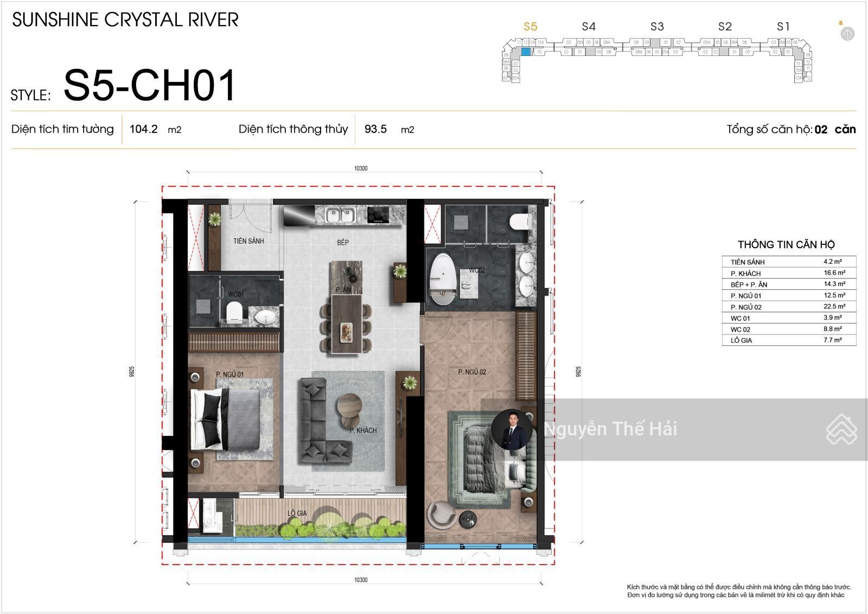Select the S1 tower label
868x614 pixels.
point(783,27)
